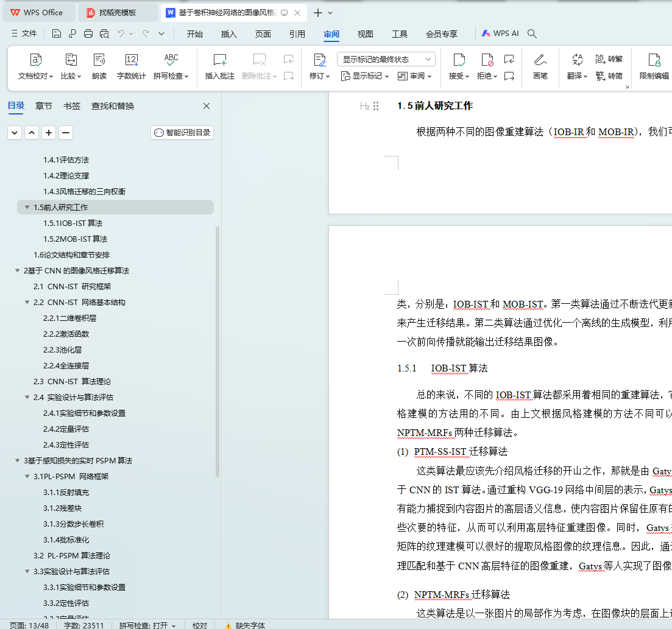Open the WPS Office home tab
The width and height of the screenshot is (672, 629).
tap(39, 13)
